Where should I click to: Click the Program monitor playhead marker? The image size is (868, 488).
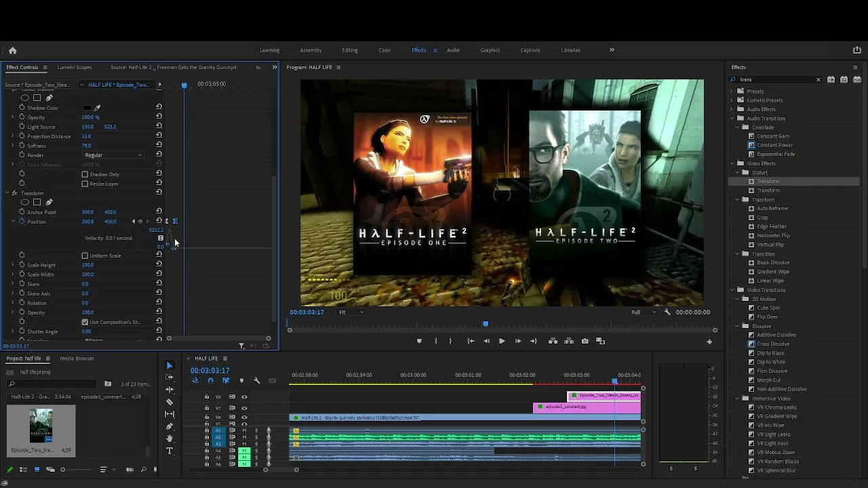[x=486, y=324]
